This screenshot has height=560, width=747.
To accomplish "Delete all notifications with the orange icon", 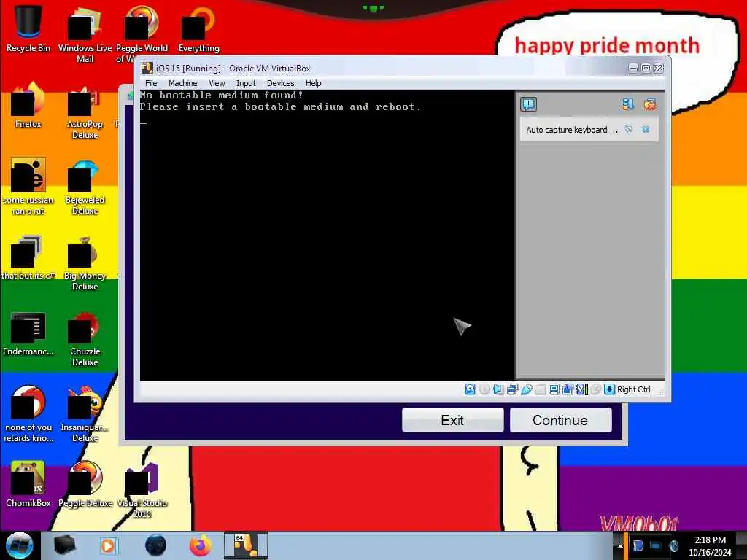I will (x=649, y=104).
